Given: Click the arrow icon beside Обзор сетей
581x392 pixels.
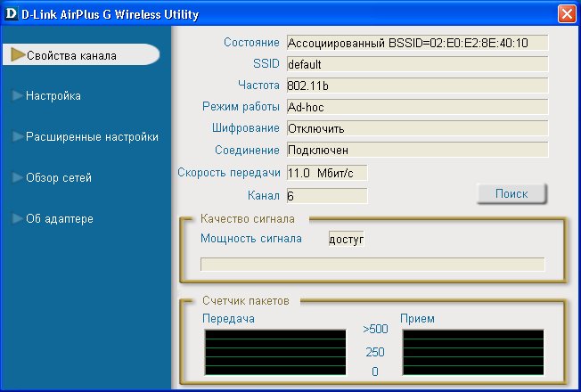Looking at the screenshot, I should coord(18,177).
